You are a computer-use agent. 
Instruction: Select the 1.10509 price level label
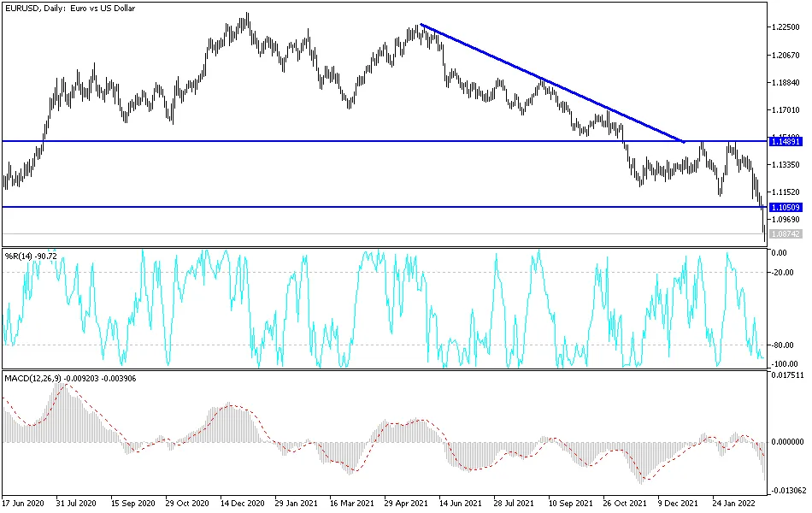[786, 207]
